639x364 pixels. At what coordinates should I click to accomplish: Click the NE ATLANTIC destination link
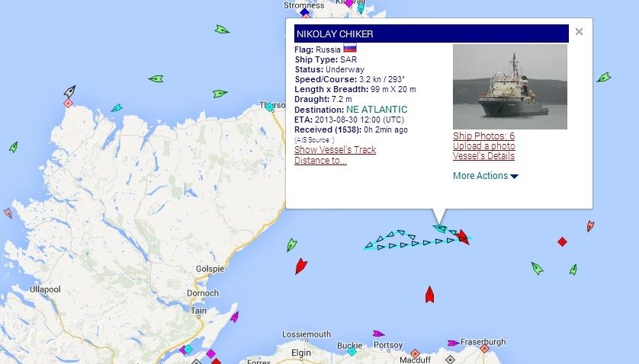click(x=377, y=110)
